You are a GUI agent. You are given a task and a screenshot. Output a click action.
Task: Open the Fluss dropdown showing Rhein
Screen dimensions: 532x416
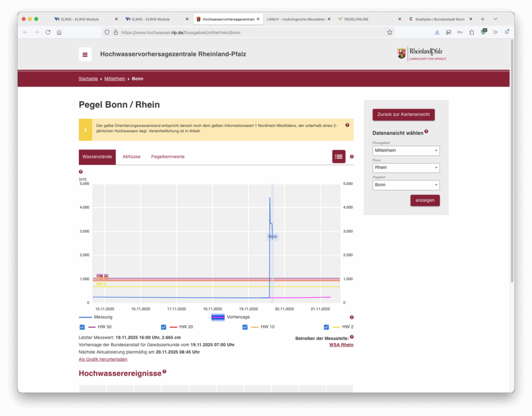406,168
